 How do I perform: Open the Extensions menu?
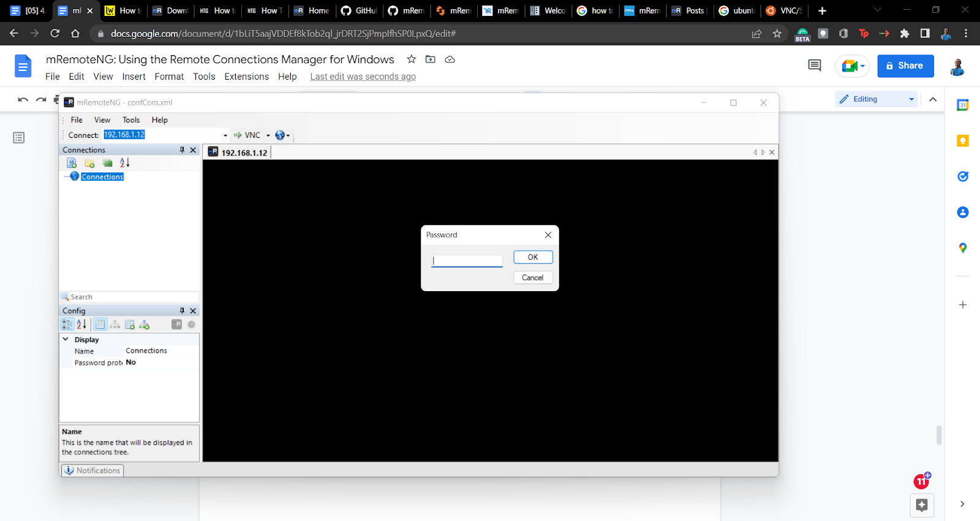(x=246, y=77)
